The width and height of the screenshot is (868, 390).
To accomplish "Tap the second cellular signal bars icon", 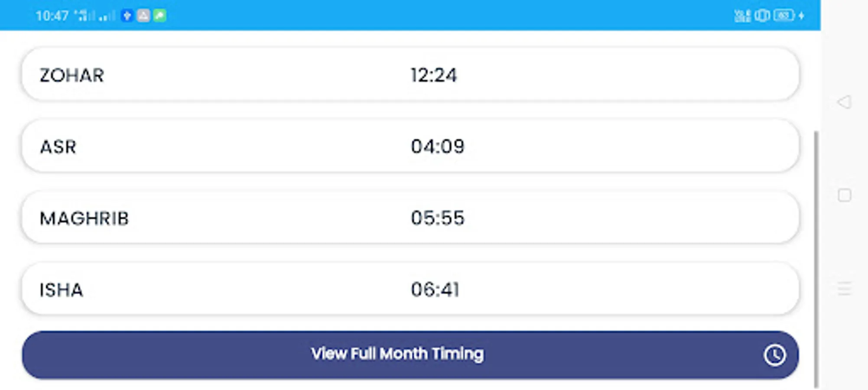I will tap(107, 16).
